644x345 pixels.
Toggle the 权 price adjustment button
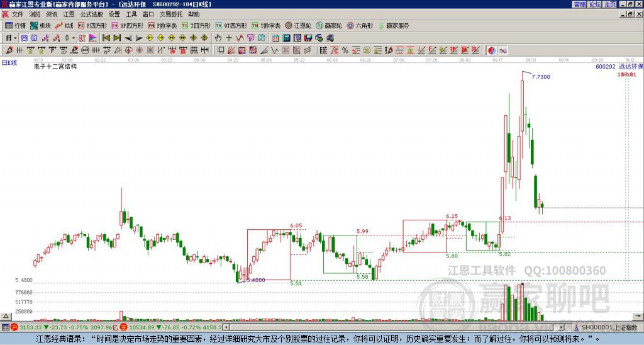(82, 38)
